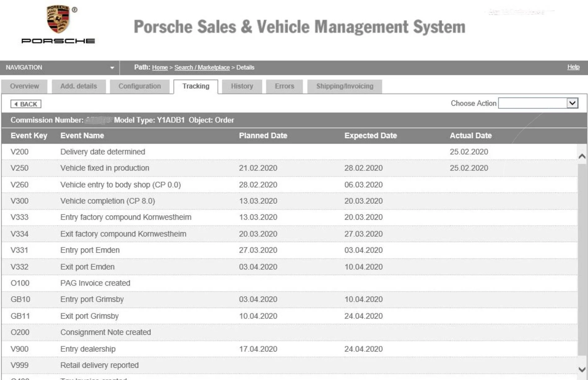
Task: Select the O200 event key
Action: 20,332
